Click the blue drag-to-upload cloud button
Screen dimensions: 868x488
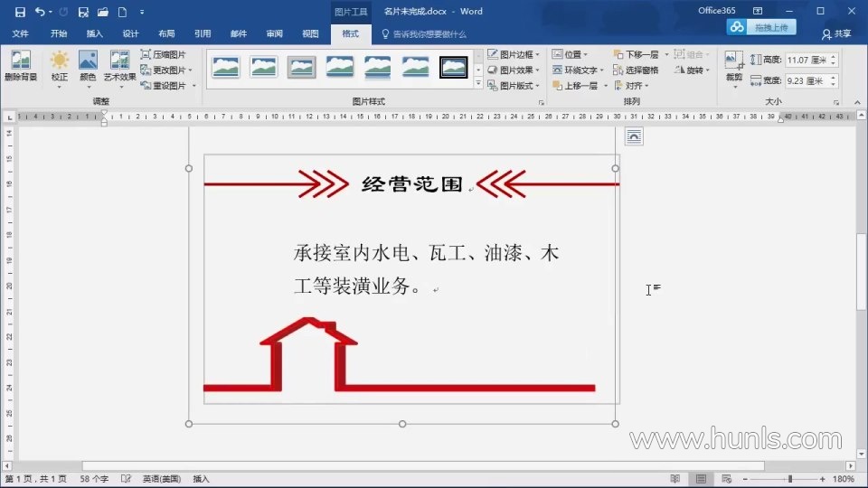[761, 27]
